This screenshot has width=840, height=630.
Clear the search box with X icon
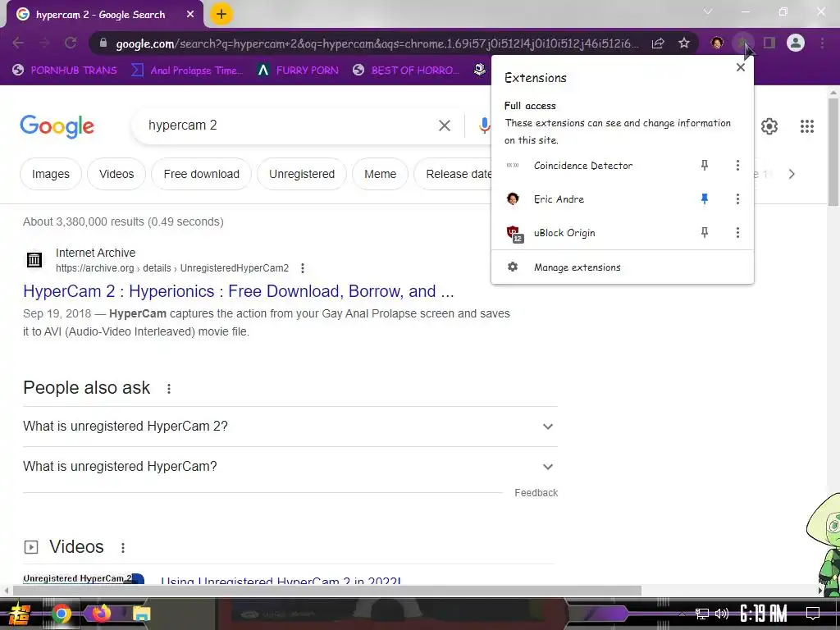tap(444, 126)
